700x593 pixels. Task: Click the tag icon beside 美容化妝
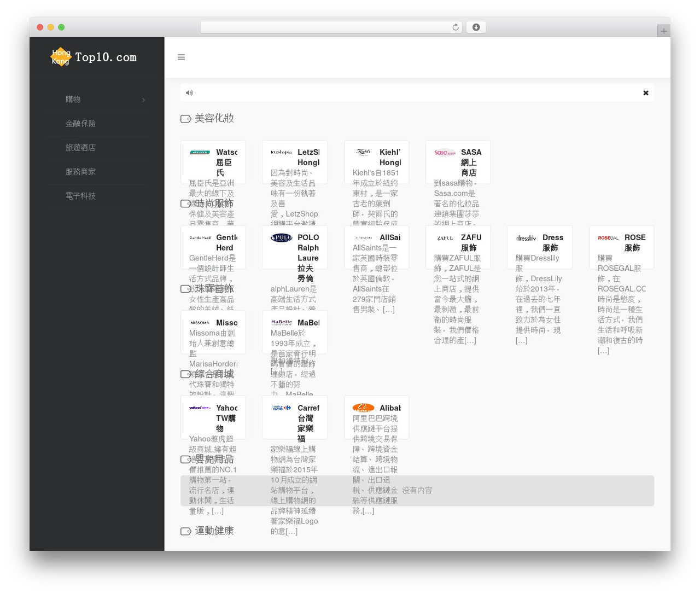click(x=186, y=119)
